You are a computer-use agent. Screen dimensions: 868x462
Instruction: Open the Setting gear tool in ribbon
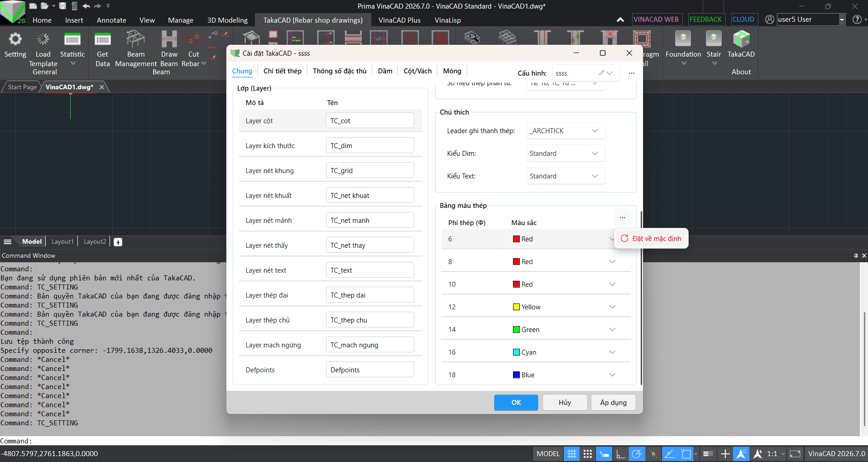coord(15,39)
